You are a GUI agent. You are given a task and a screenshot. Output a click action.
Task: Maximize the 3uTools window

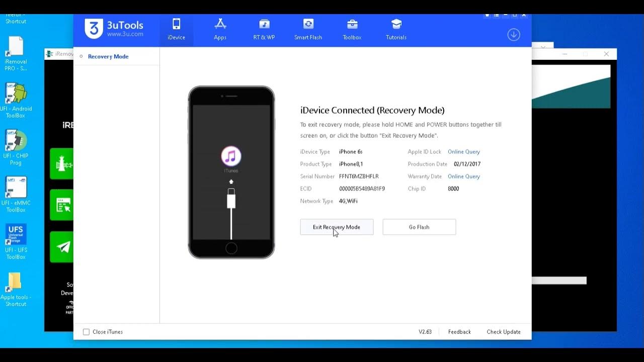pyautogui.click(x=514, y=16)
